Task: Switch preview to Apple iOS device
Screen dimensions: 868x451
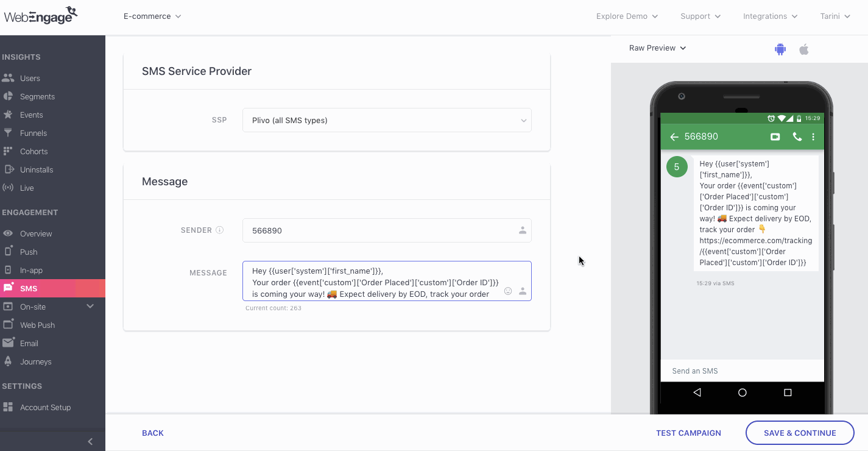Action: [x=804, y=49]
